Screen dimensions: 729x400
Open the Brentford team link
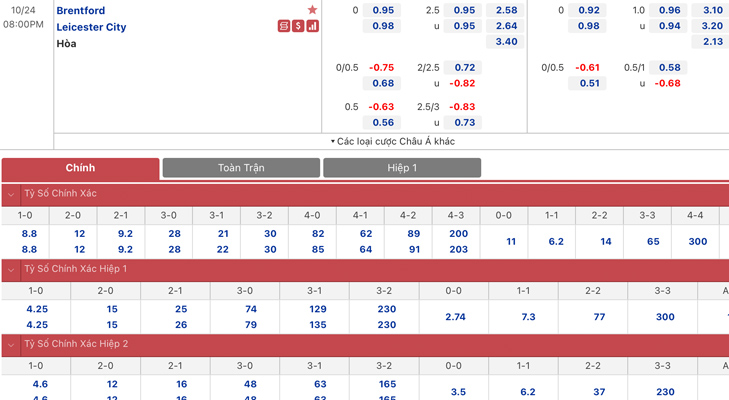81,10
